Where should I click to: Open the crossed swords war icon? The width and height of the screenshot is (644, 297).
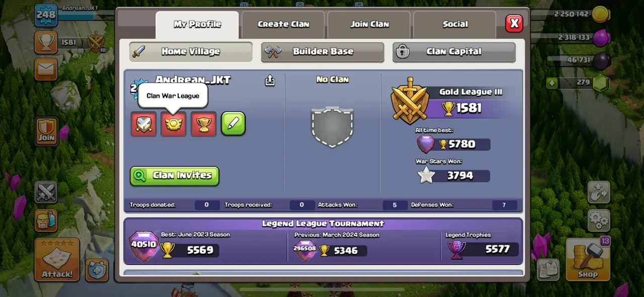[46, 192]
